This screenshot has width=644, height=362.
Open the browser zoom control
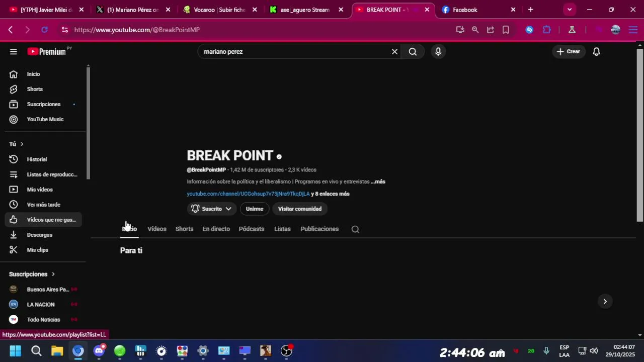475,30
